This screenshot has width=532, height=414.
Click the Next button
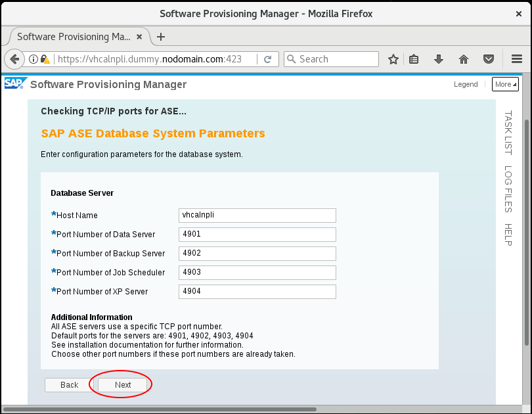pyautogui.click(x=122, y=385)
